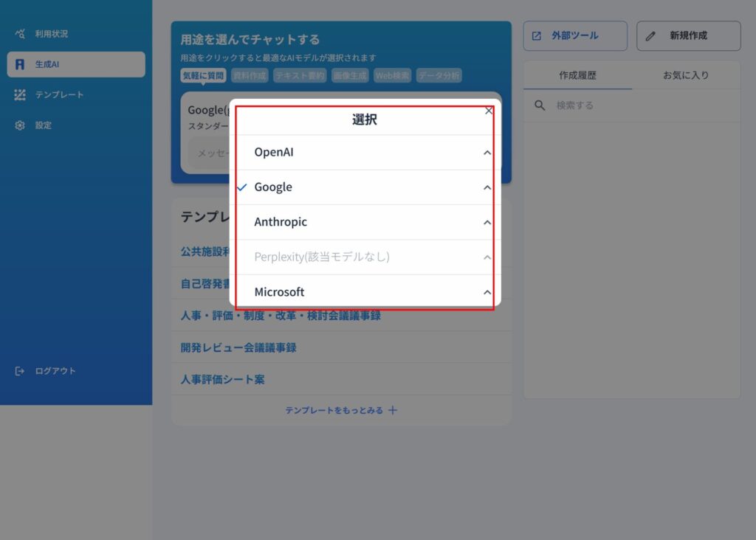Viewport: 756px width, 540px height.
Task: Expand the Microsoft model group chevron
Action: pyautogui.click(x=487, y=292)
